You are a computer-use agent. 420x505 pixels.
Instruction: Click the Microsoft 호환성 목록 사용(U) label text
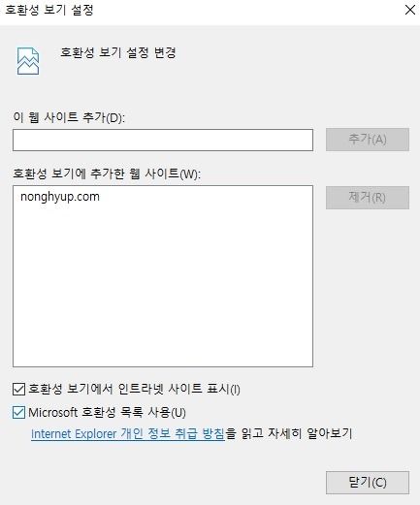pos(107,412)
